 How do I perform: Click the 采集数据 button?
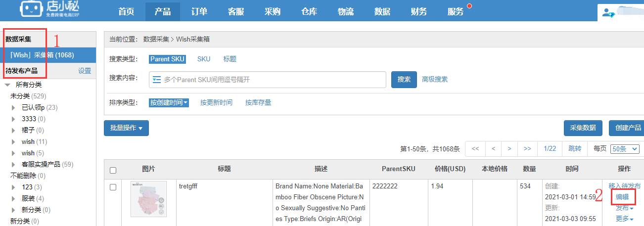tap(583, 128)
